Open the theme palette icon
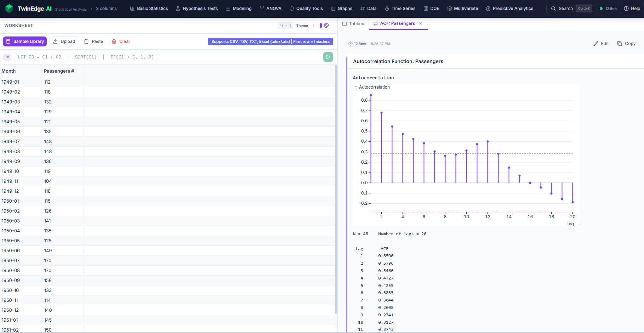 point(326,26)
